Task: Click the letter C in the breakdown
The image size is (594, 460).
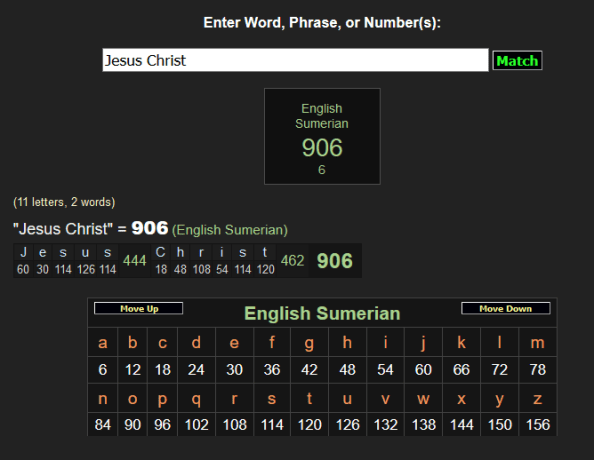Action: point(161,252)
